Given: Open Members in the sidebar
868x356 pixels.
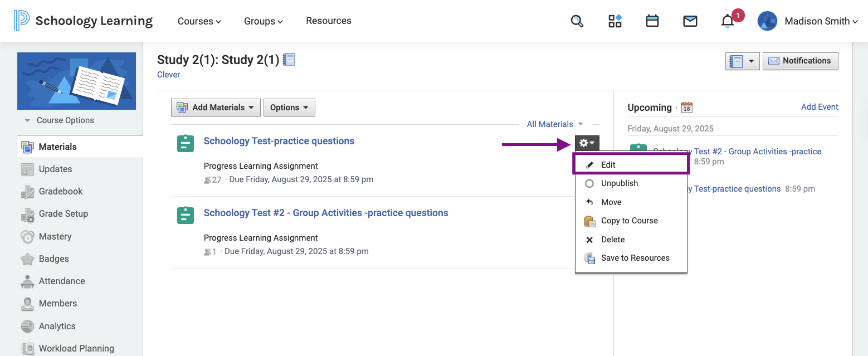Looking at the screenshot, I should click(58, 304).
